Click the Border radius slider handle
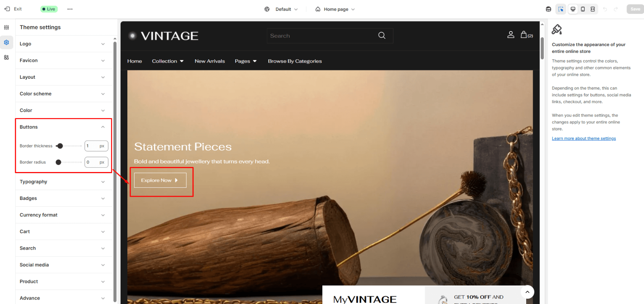Screen dimensions: 644x304 (58, 162)
